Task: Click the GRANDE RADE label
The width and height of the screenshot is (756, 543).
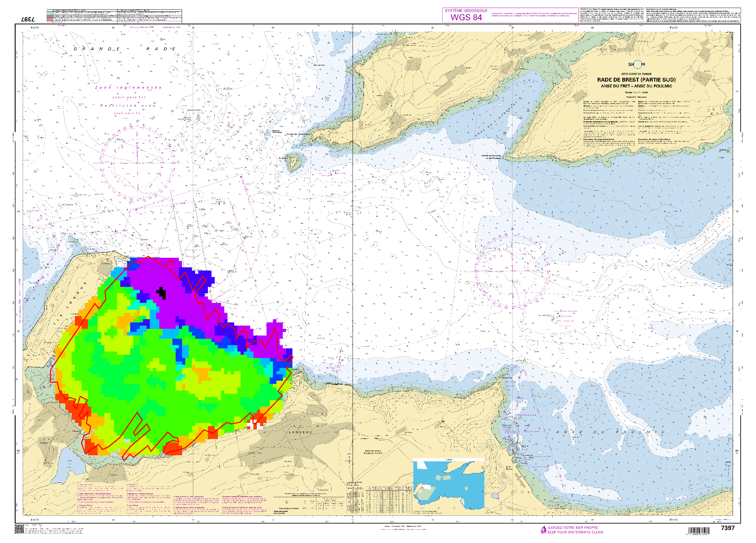Action: 124,49
